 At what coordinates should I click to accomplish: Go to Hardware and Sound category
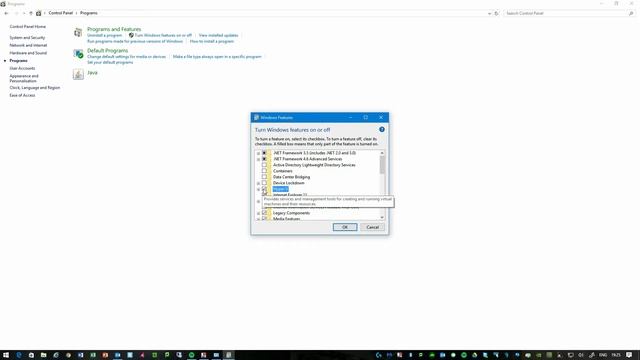[x=28, y=53]
